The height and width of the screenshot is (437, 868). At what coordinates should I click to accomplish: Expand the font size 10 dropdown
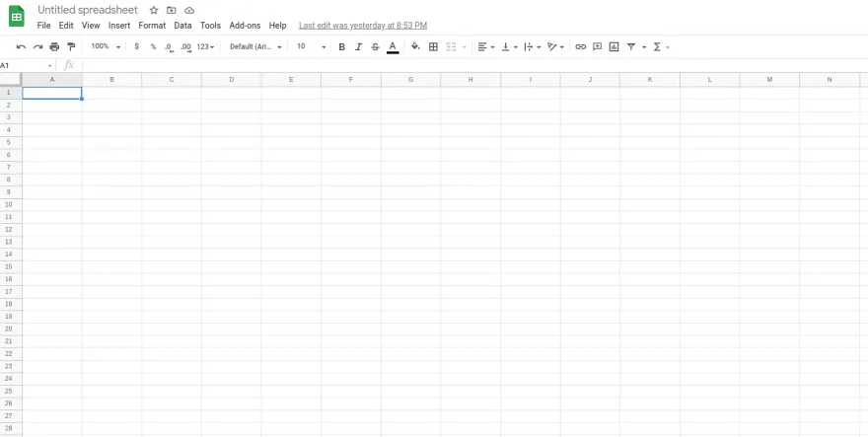[311, 46]
